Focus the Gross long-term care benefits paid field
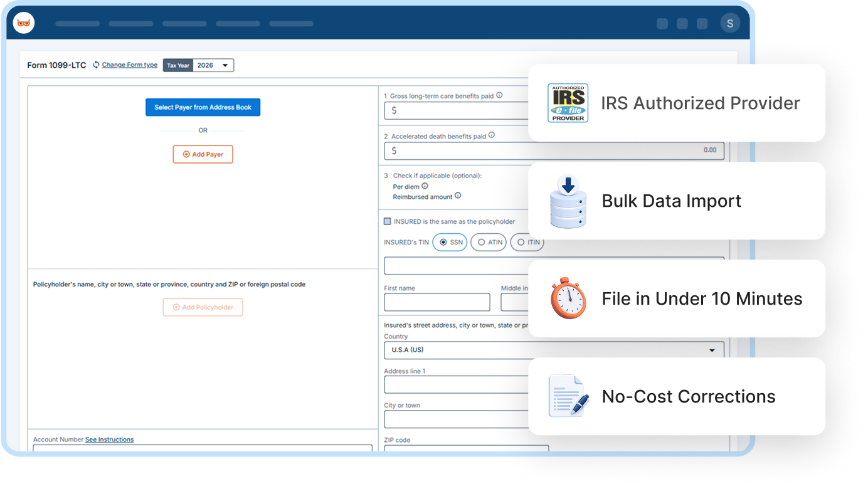The image size is (868, 489). (457, 110)
